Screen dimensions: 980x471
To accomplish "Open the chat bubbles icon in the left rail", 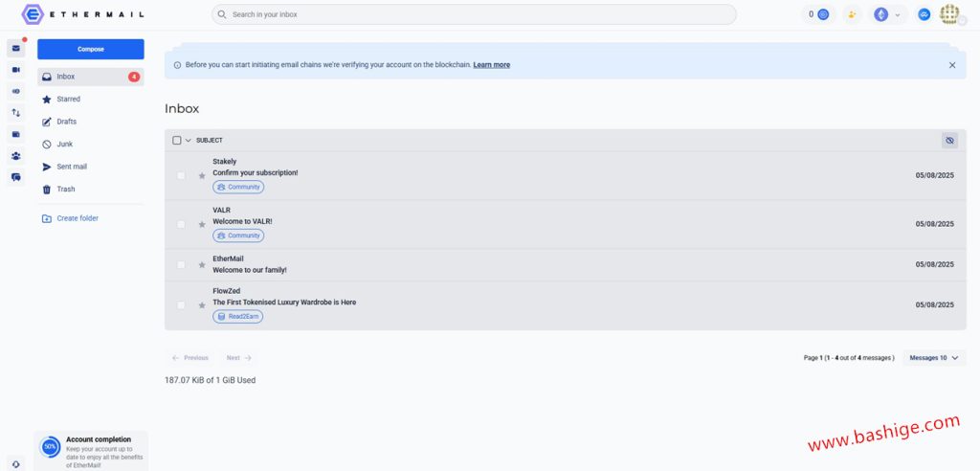I will pyautogui.click(x=15, y=177).
